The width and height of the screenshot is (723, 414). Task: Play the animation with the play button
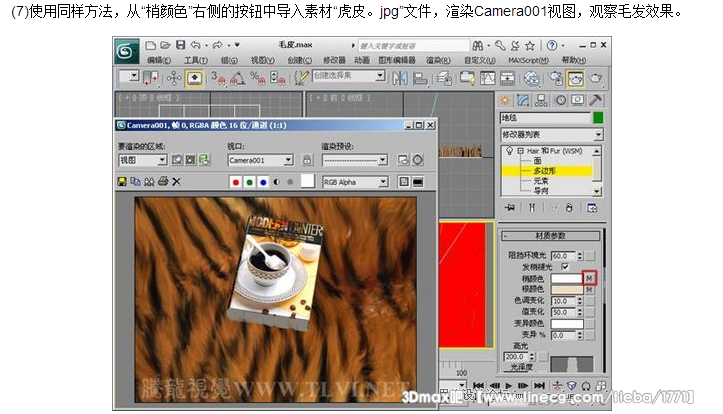[x=509, y=385]
